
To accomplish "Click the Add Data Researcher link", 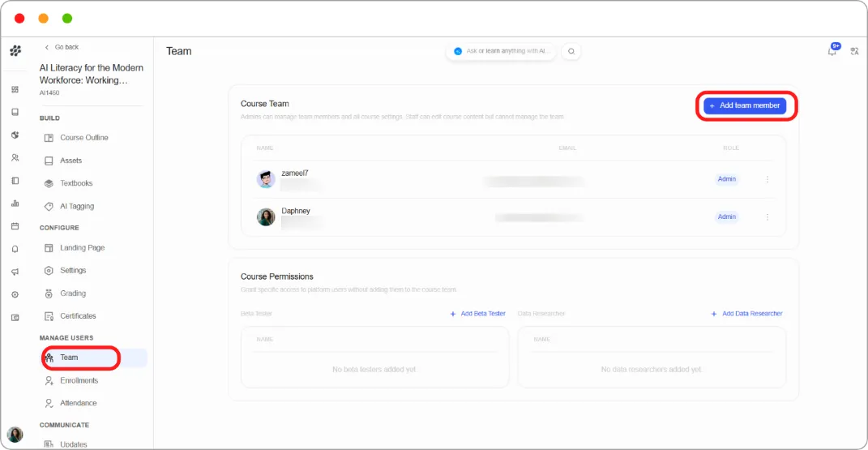I will tap(746, 314).
